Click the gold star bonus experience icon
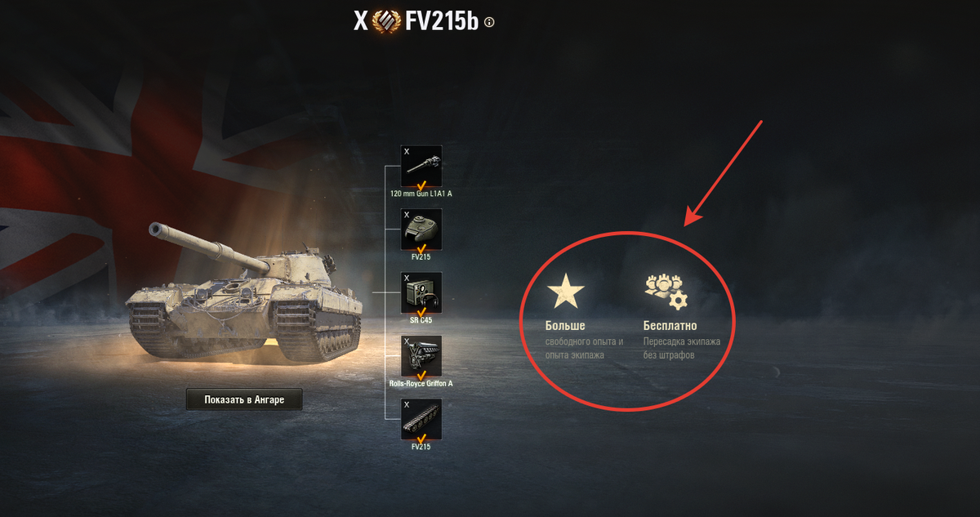This screenshot has width=980, height=517. coord(565,292)
